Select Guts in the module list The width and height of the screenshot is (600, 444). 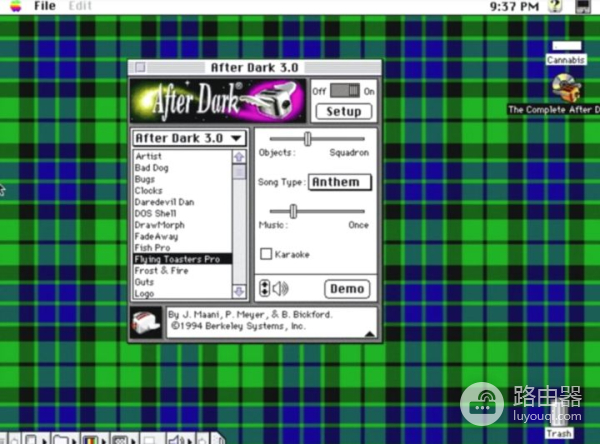point(183,282)
